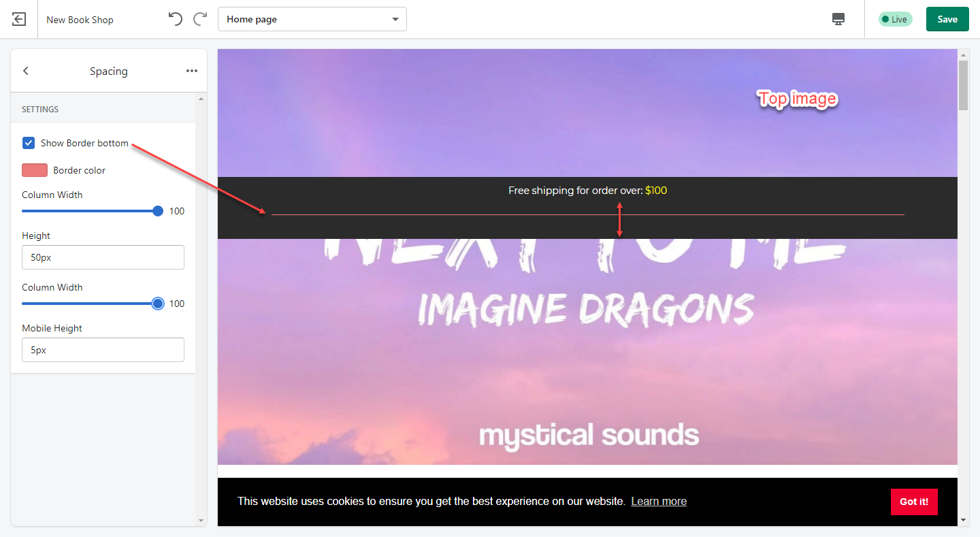The width and height of the screenshot is (980, 537).
Task: Click the sidebar scrollbar down arrow
Action: pyautogui.click(x=201, y=520)
